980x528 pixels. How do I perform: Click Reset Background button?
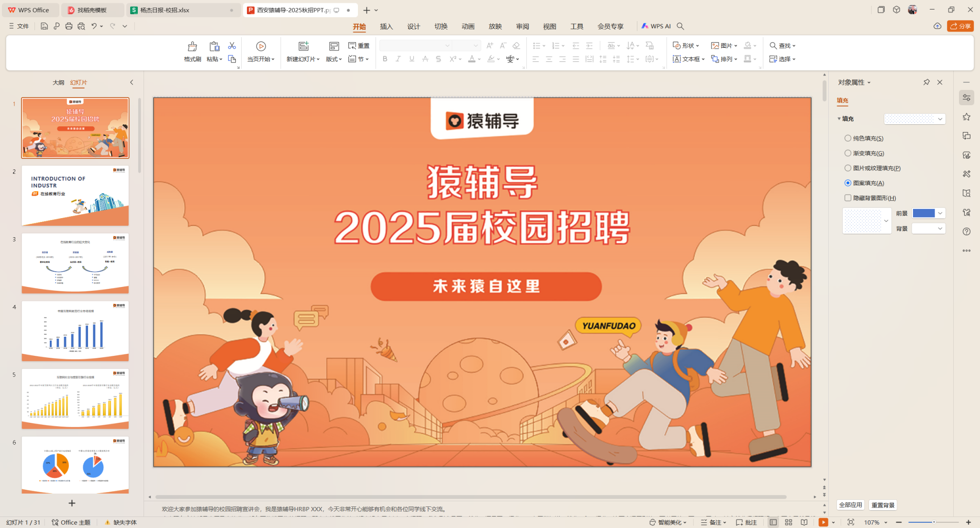(883, 505)
